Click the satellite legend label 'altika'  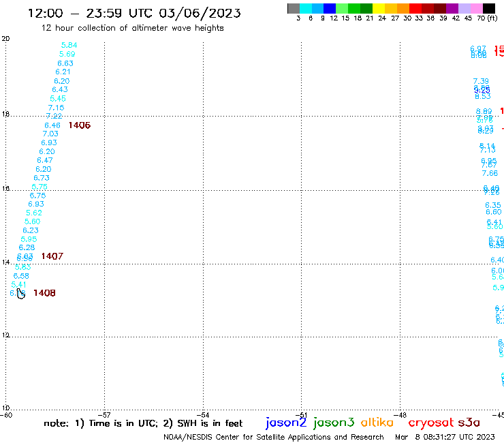click(377, 422)
